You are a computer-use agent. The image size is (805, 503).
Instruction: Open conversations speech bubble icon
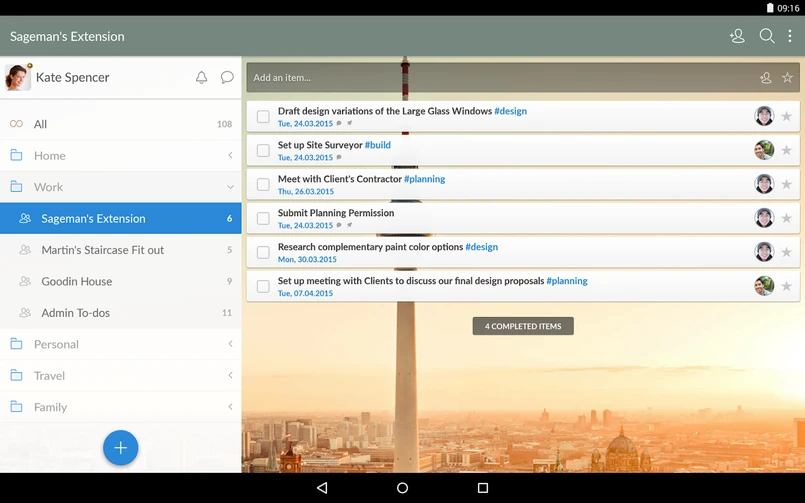(x=227, y=77)
